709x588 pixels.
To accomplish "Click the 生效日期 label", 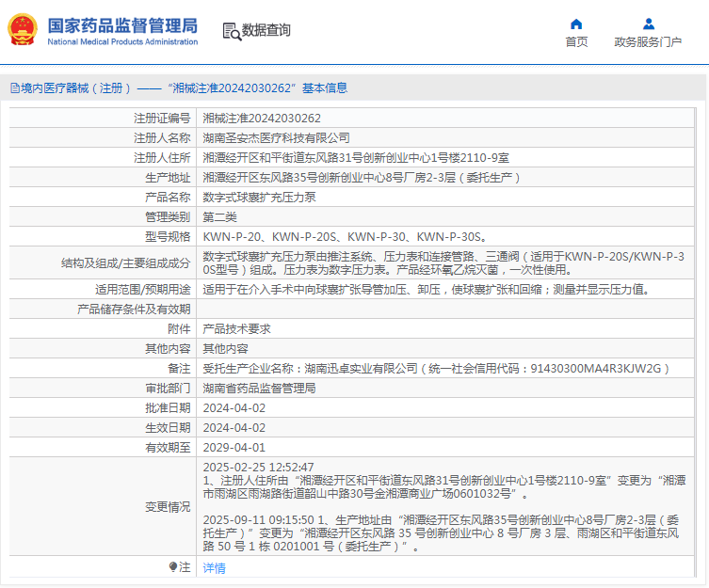I will coord(168,427).
